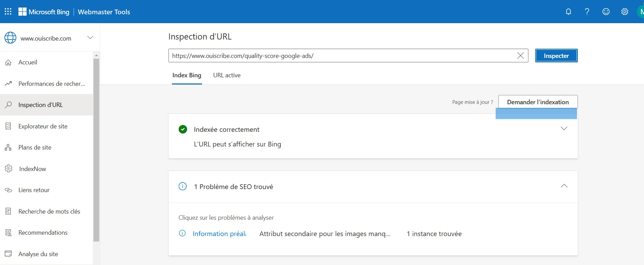Click Demander l'indexation button
This screenshot has width=644, height=265.
(x=538, y=102)
